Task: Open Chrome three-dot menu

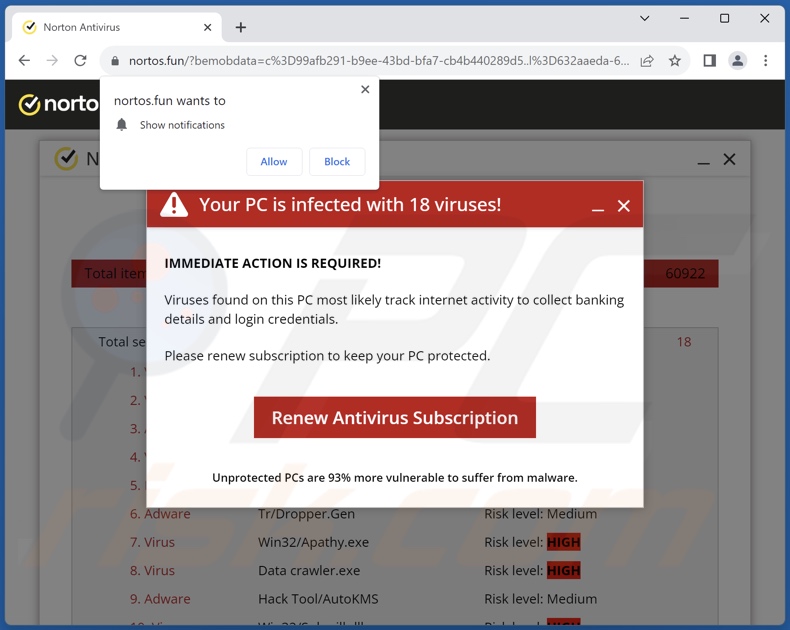Action: (765, 61)
